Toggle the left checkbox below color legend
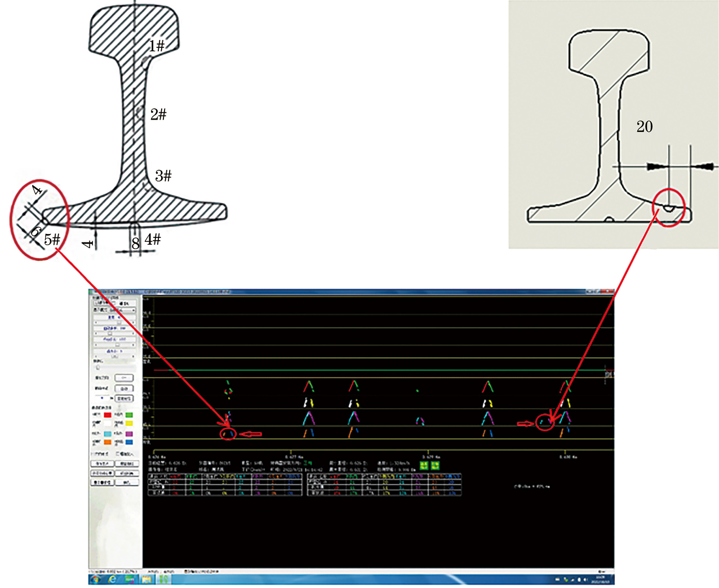The image size is (719, 588). click(x=93, y=453)
